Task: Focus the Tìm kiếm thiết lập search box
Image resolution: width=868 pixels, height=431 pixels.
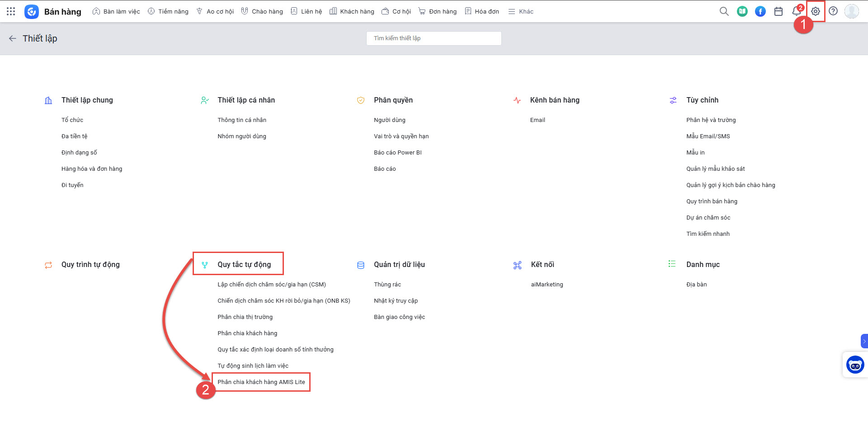Action: click(434, 38)
